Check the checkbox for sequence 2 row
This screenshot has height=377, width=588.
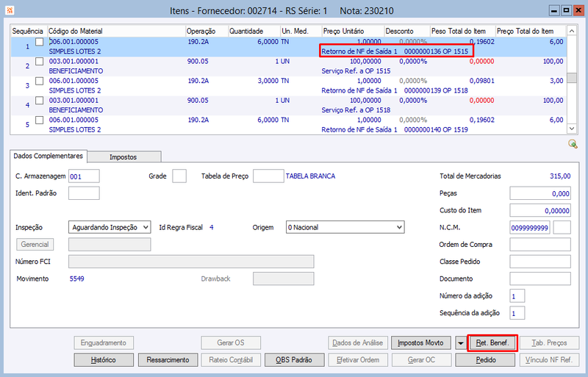[x=40, y=61]
